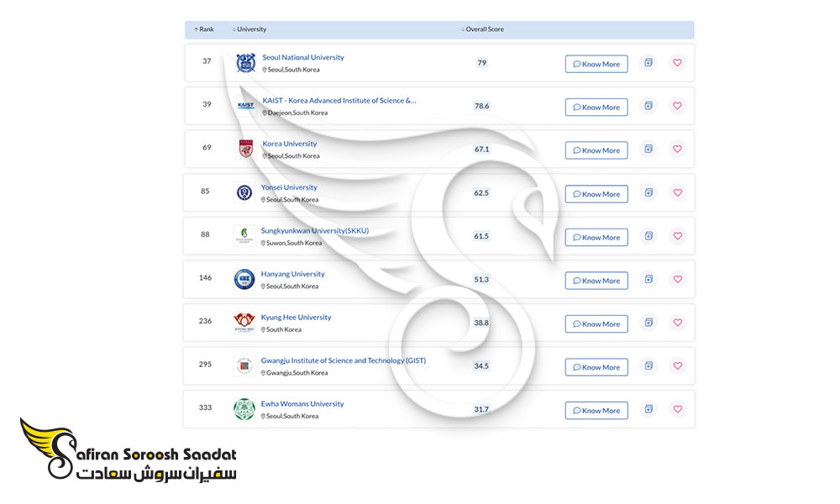Click Korea University crest logo
This screenshot has width=840, height=504.
click(246, 149)
